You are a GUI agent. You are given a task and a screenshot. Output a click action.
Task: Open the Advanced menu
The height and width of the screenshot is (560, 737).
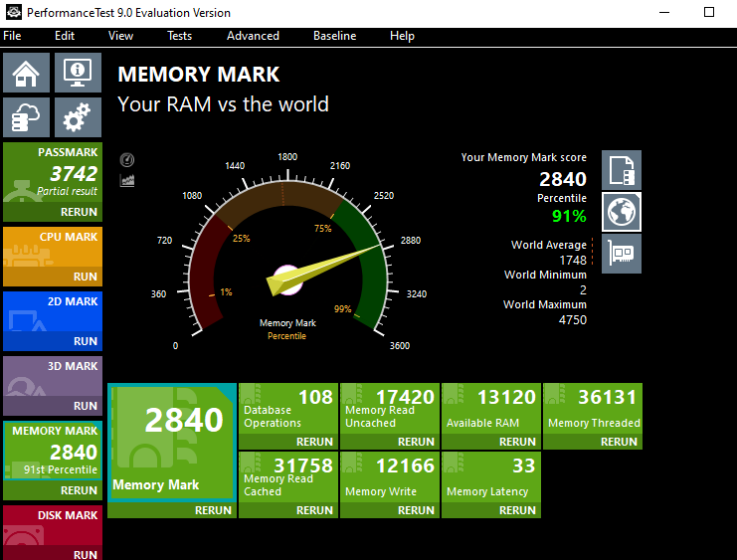(253, 36)
